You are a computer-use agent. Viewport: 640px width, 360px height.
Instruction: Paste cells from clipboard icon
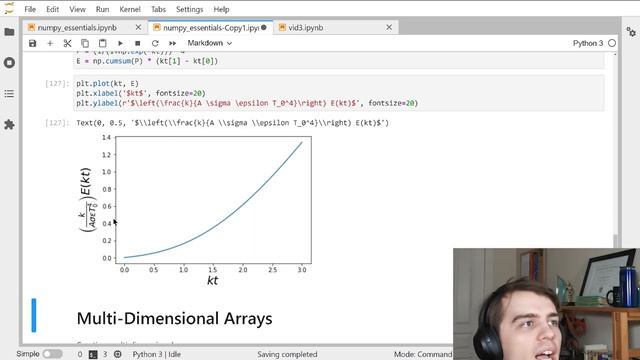pyautogui.click(x=102, y=43)
